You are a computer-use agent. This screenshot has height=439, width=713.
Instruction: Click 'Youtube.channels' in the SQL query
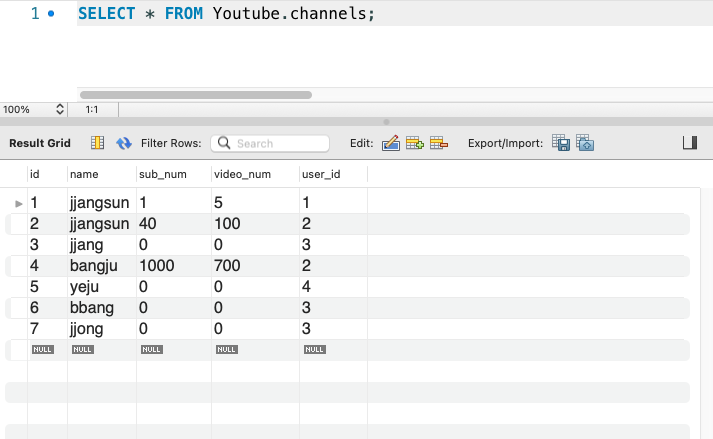point(290,13)
